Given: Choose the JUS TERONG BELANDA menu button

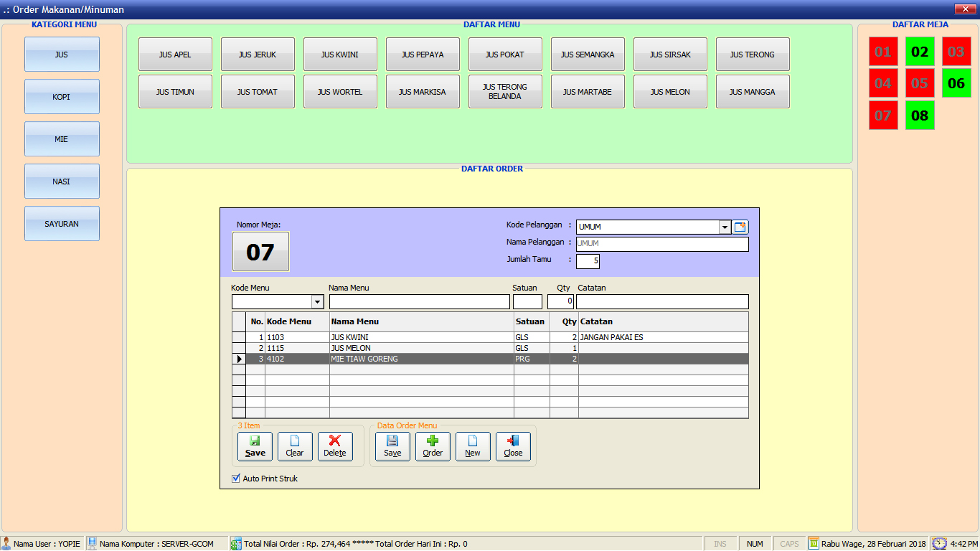Looking at the screenshot, I should [x=505, y=92].
